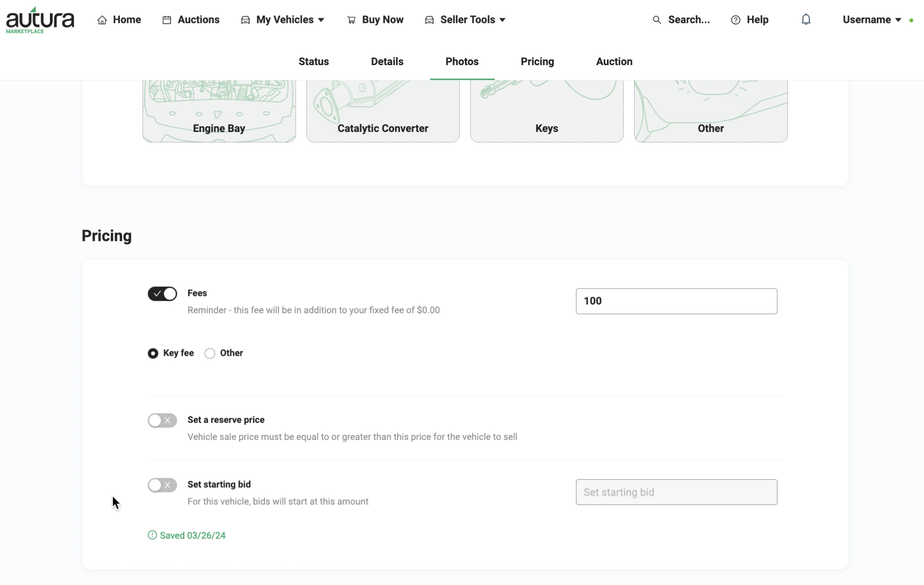Click the Saved status clock icon
The width and height of the screenshot is (924, 585).
point(152,535)
